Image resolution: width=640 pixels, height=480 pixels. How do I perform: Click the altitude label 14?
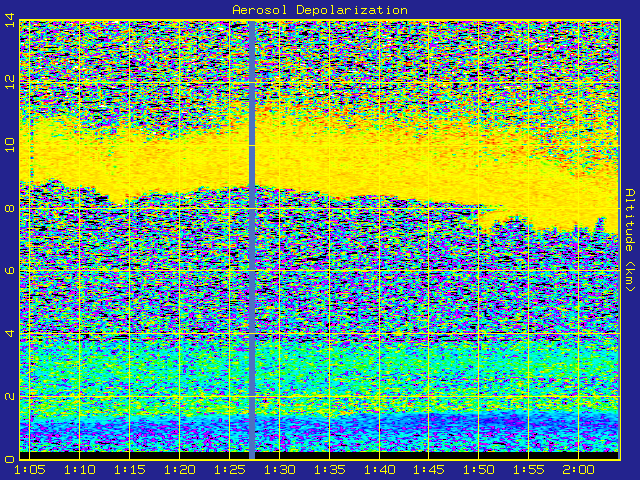[x=10, y=20]
